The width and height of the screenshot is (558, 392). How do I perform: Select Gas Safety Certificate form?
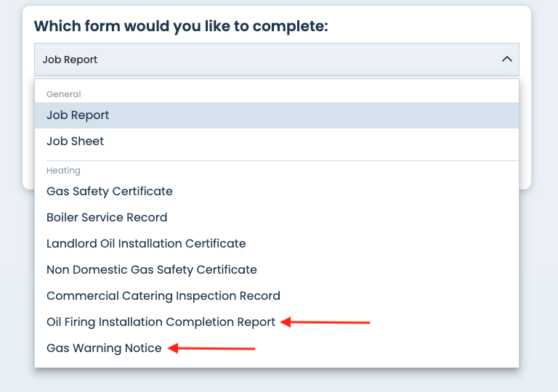110,192
